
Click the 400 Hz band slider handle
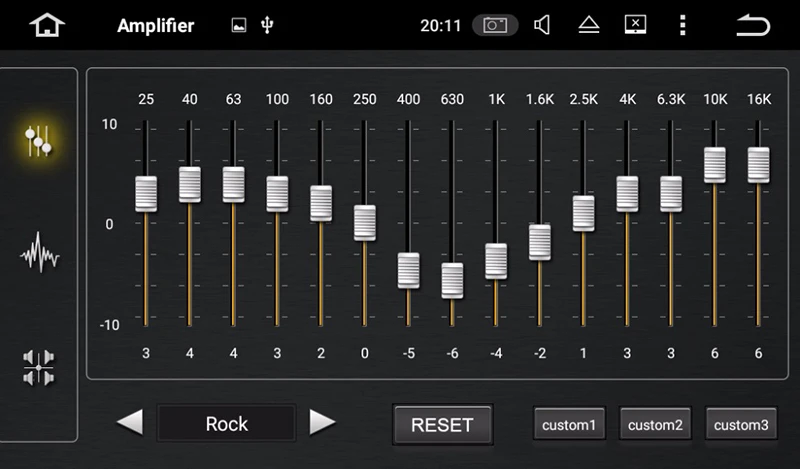click(x=409, y=270)
